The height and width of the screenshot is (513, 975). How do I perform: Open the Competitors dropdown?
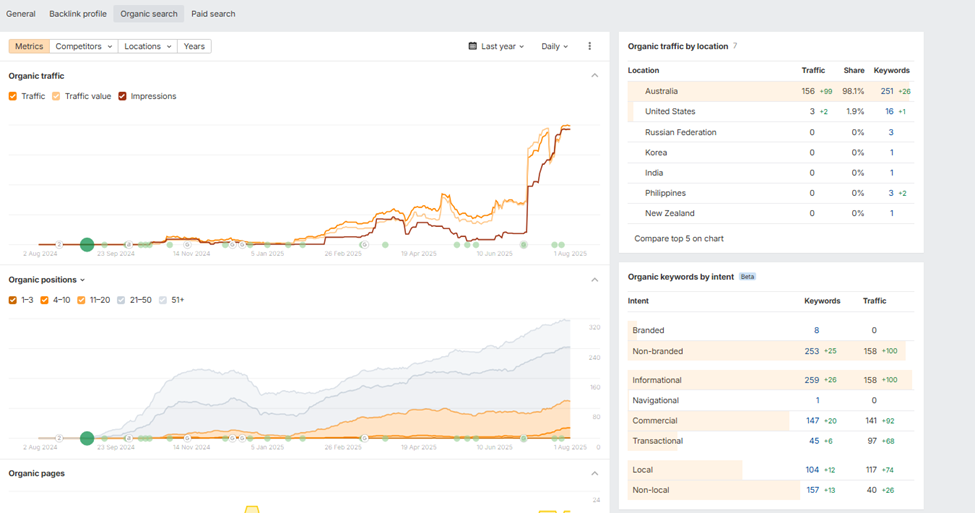point(83,46)
